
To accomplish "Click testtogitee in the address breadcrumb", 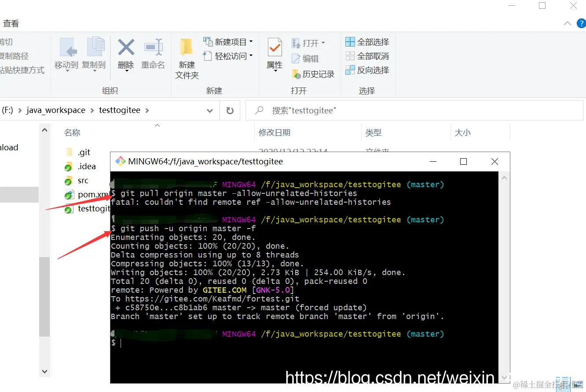I will (x=120, y=110).
